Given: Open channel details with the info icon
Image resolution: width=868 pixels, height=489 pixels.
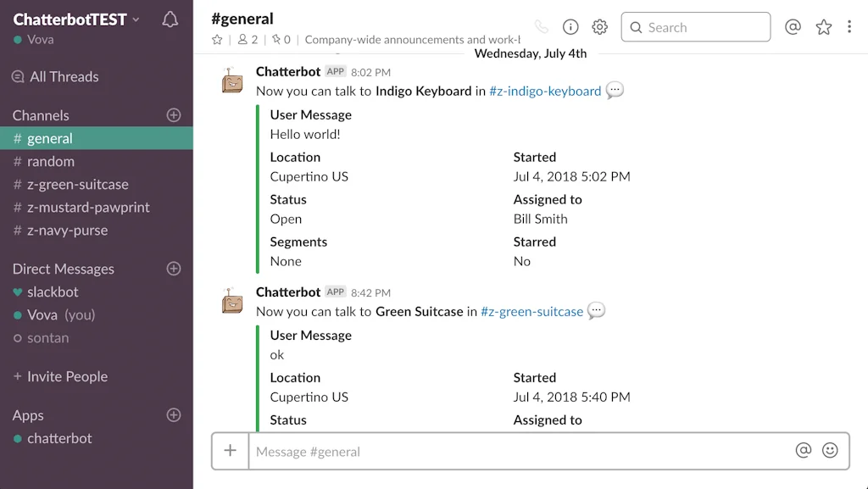Looking at the screenshot, I should pyautogui.click(x=570, y=27).
